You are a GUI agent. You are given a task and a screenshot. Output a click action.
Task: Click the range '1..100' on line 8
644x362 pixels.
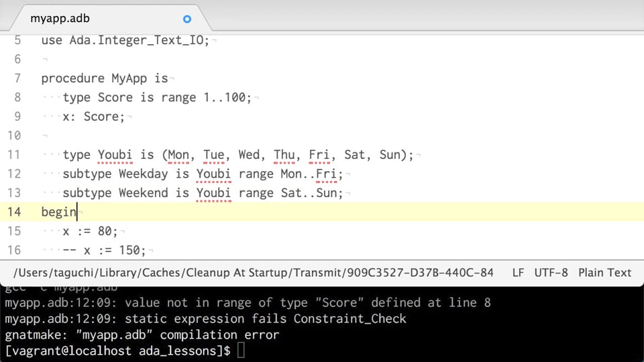[225, 97]
